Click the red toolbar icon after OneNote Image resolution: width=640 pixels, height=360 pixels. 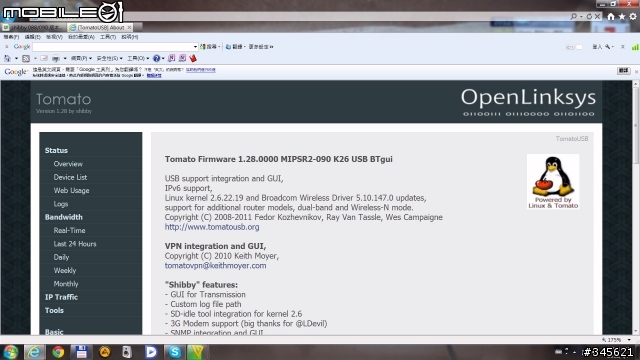pos(193,58)
